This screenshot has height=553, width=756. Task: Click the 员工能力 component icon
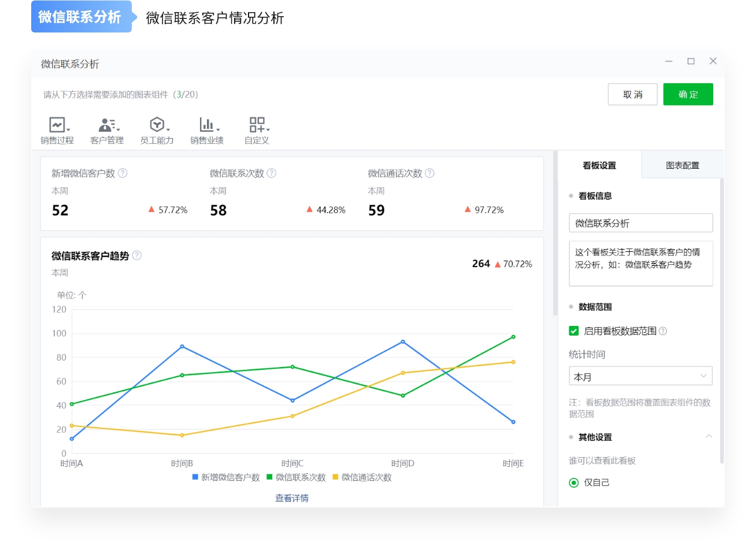pos(157,124)
